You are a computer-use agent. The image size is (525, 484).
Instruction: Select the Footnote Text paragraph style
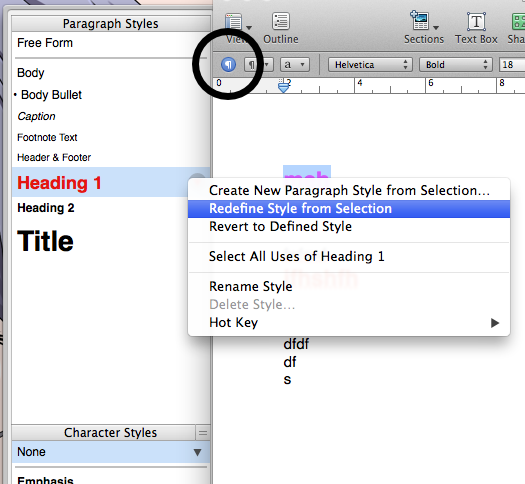[111, 138]
